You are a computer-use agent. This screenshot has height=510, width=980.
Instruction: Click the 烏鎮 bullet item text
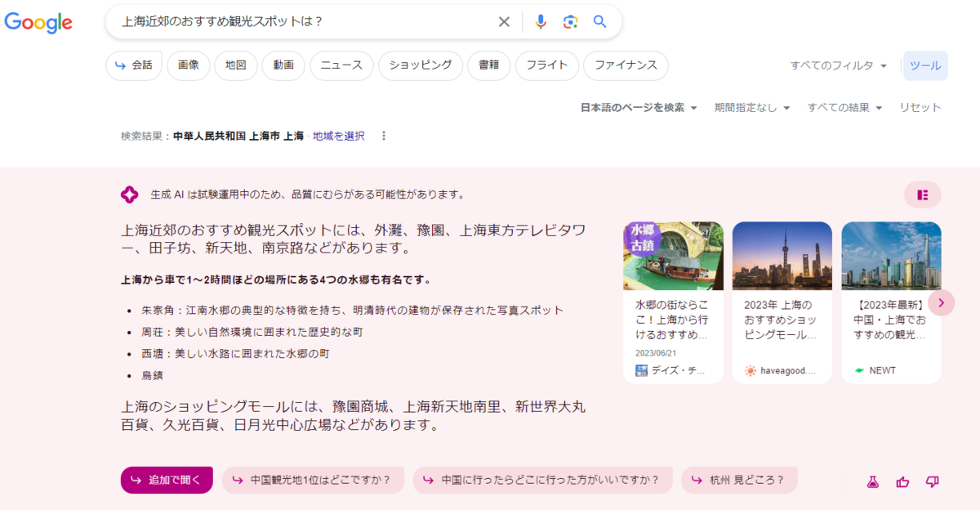click(x=152, y=375)
